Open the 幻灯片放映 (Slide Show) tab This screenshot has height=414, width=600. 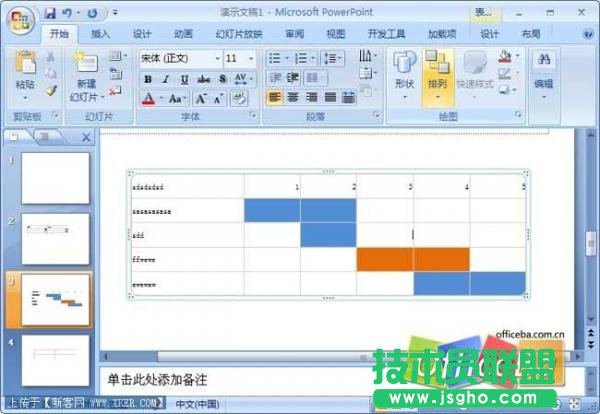tap(239, 34)
